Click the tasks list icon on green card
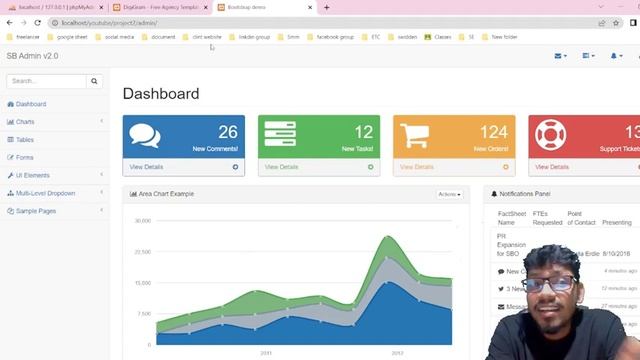This screenshot has width=640, height=360. (x=280, y=133)
